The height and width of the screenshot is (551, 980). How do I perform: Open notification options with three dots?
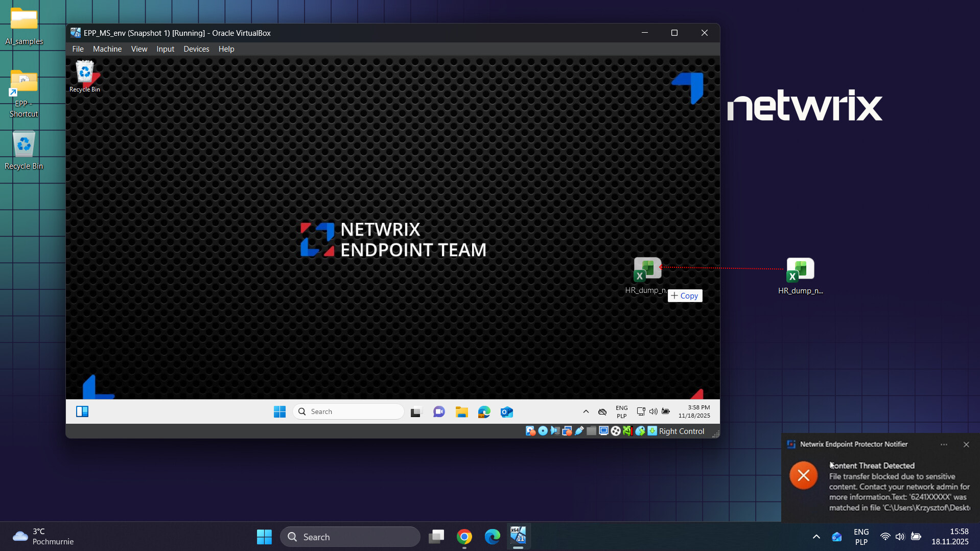point(944,445)
